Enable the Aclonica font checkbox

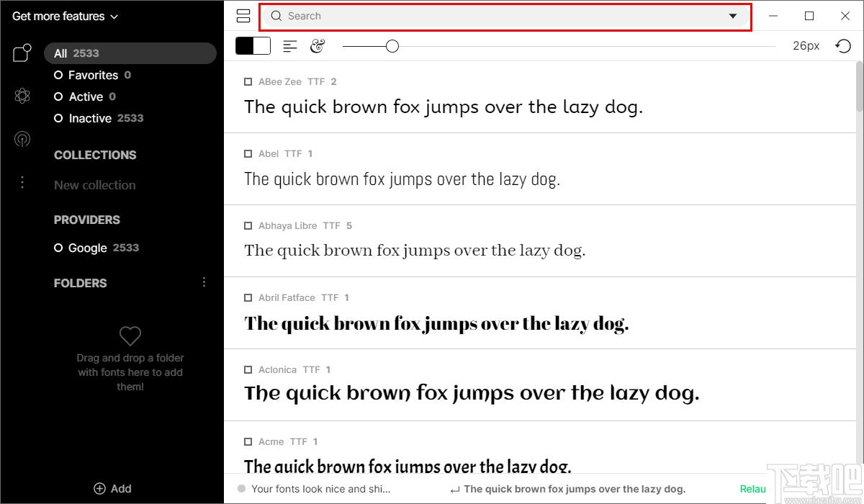(248, 370)
